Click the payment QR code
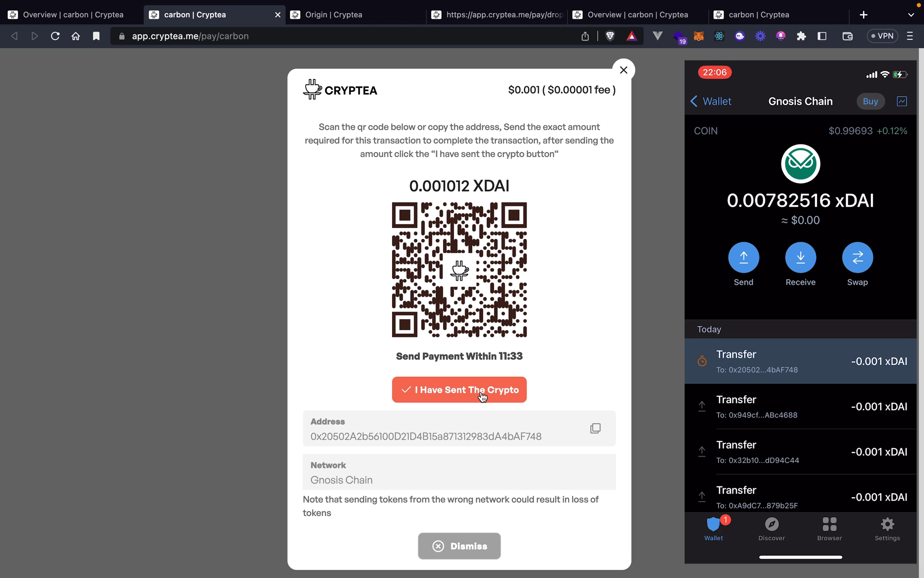 pyautogui.click(x=459, y=270)
